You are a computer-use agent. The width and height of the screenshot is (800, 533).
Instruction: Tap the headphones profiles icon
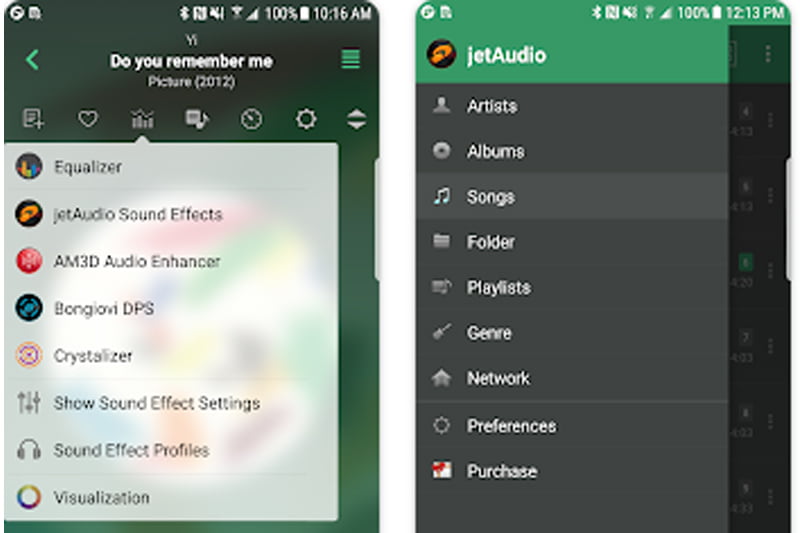coord(29,450)
